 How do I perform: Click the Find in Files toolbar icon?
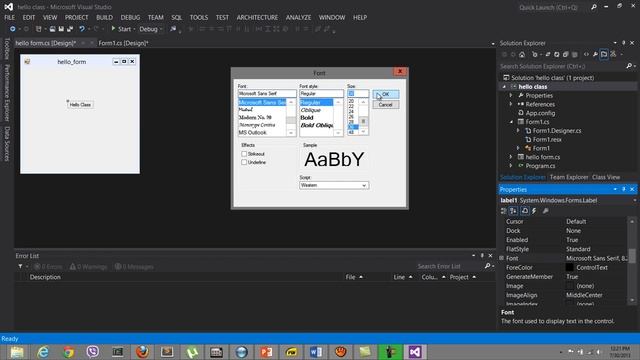(x=173, y=29)
